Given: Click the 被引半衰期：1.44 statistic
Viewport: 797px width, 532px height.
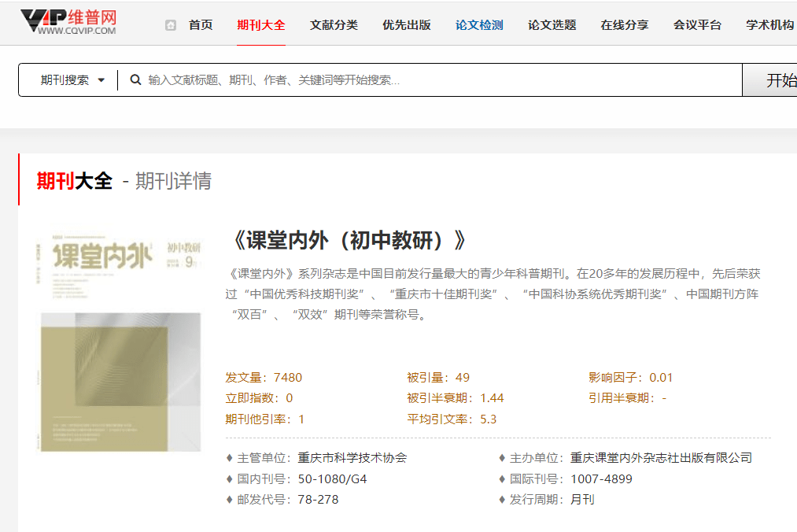Looking at the screenshot, I should [x=456, y=397].
